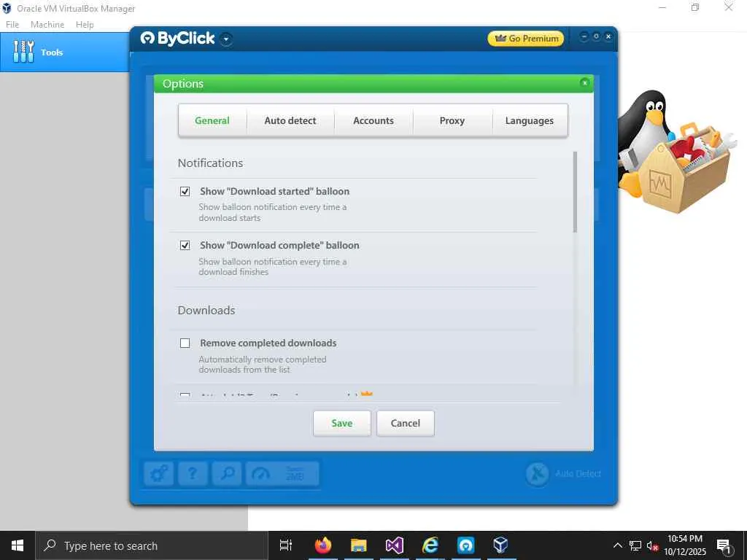
Task: Open Visual Studio from the taskbar
Action: click(x=395, y=545)
